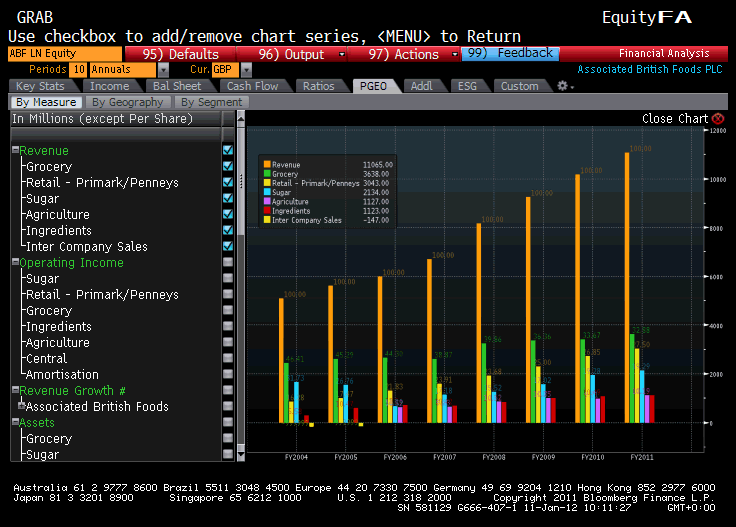
Task: Open the Annuals period type dropdown
Action: click(163, 70)
